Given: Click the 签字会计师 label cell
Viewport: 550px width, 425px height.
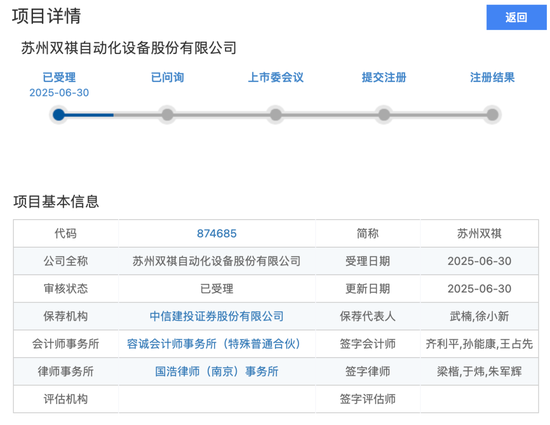Looking at the screenshot, I should 368,344.
